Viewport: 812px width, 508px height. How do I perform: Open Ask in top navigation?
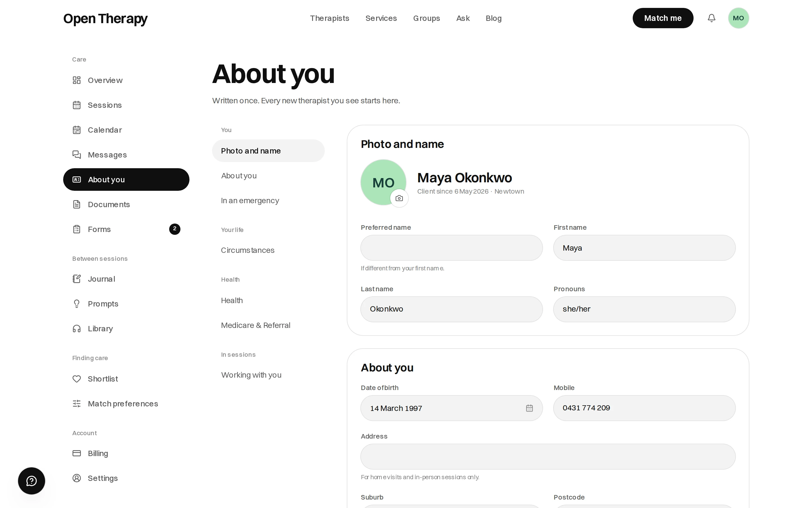[x=463, y=18]
